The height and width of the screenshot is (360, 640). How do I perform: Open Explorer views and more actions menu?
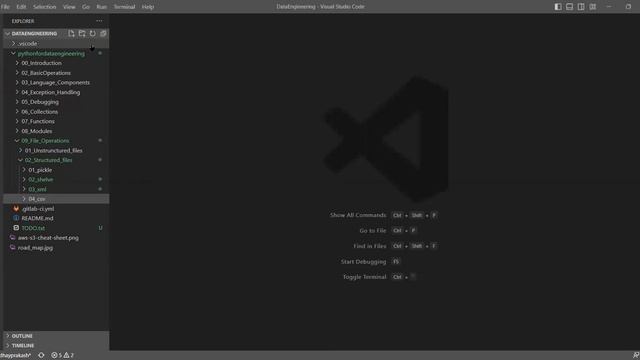coord(99,21)
